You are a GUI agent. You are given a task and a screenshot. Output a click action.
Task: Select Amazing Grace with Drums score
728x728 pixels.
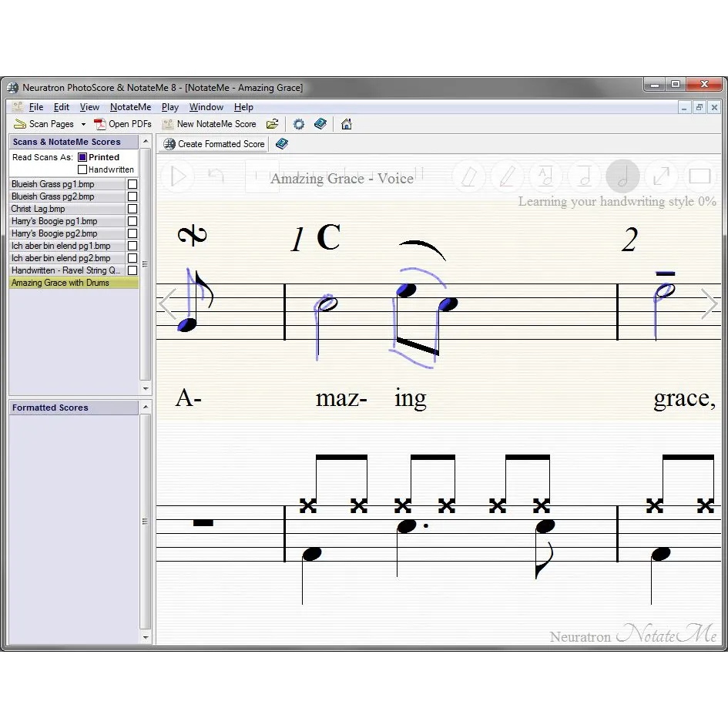point(74,283)
